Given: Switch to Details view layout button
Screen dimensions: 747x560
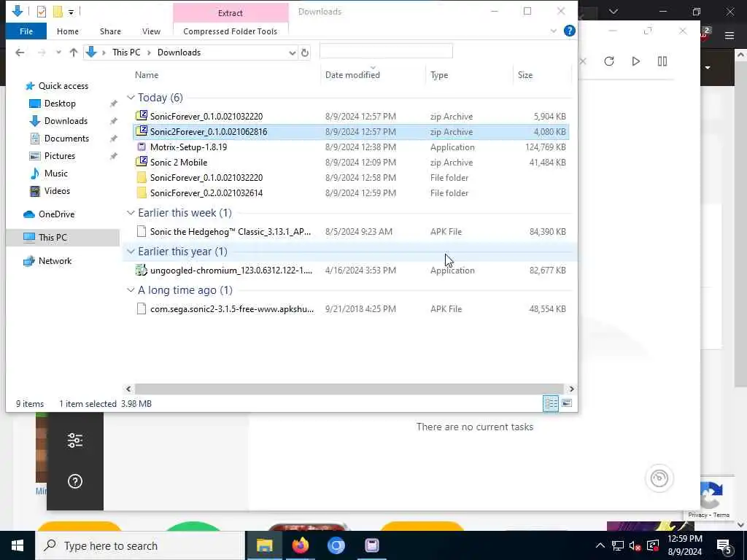Looking at the screenshot, I should 551,403.
